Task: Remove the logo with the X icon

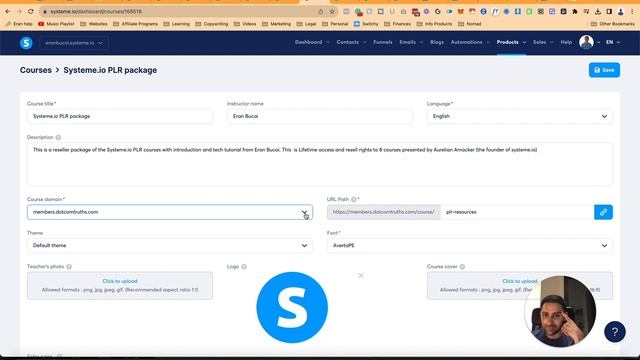Action: [x=361, y=276]
